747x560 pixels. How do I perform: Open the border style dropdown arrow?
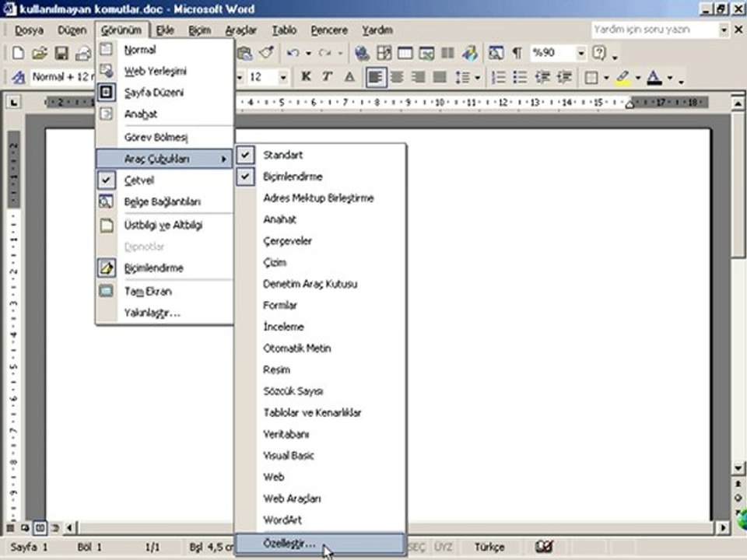click(x=606, y=78)
